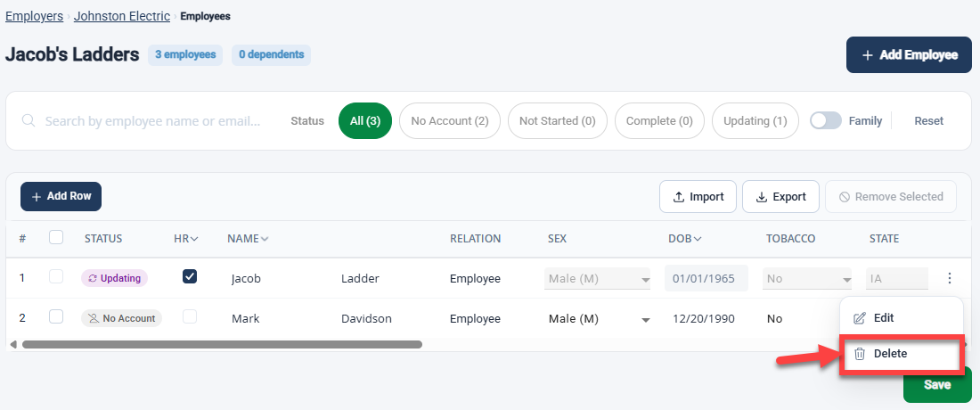Click the No Account badge for Mark
Viewport: 980px width, 410px height.
(x=121, y=318)
